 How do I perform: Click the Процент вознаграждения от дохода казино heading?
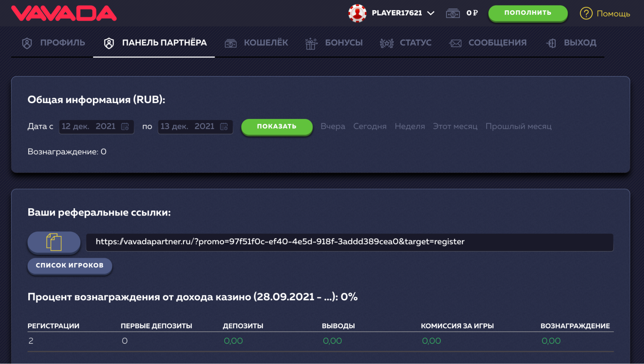point(193,297)
